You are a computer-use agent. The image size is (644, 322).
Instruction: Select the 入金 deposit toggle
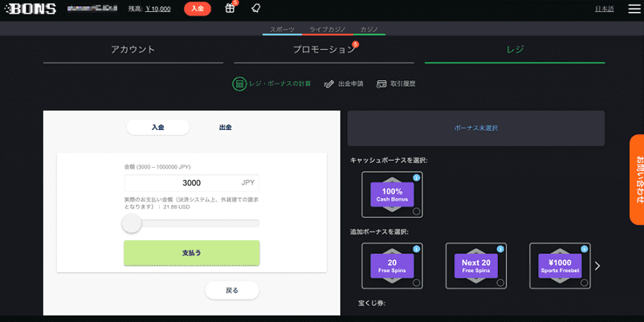(157, 128)
